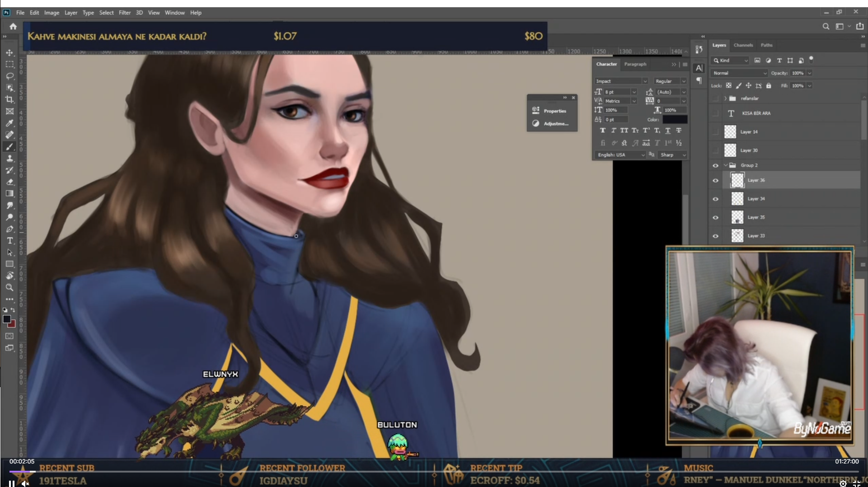Open the Impact font family dropdown
Viewport: 868px width, 487px height.
pyautogui.click(x=621, y=81)
